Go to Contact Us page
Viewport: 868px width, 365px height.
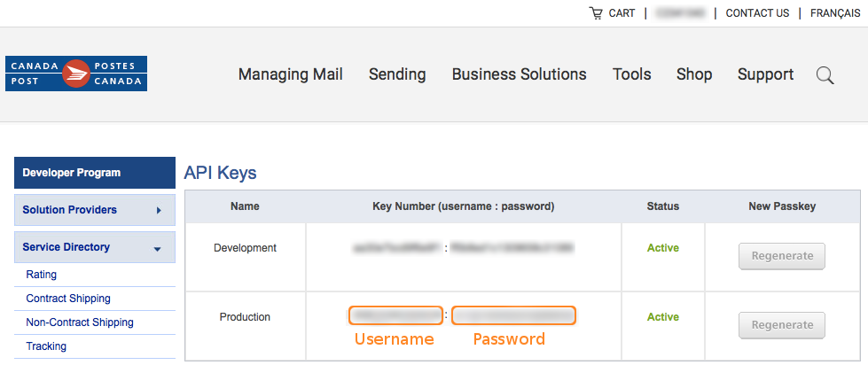pos(757,13)
